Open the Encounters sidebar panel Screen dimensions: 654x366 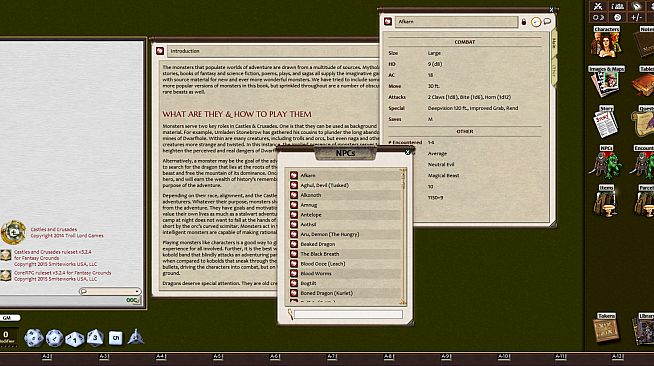[x=644, y=161]
